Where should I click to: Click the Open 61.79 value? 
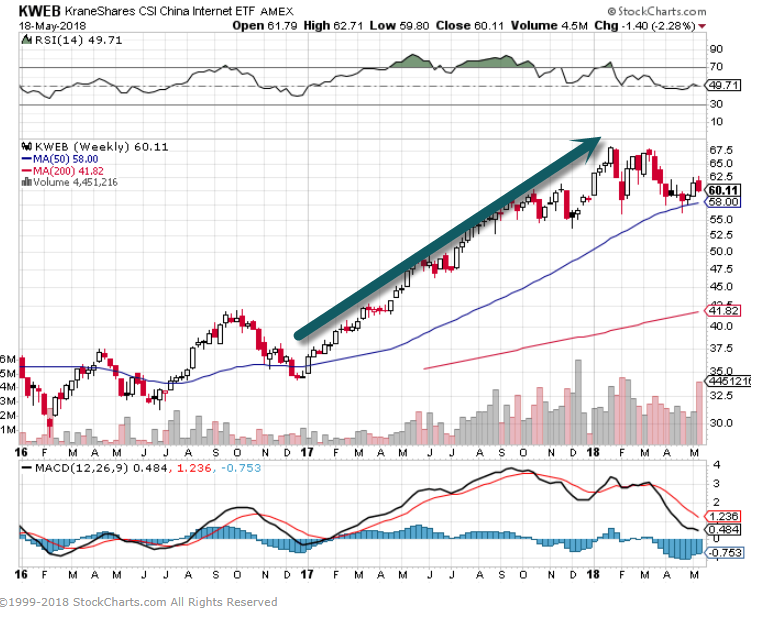pos(264,26)
